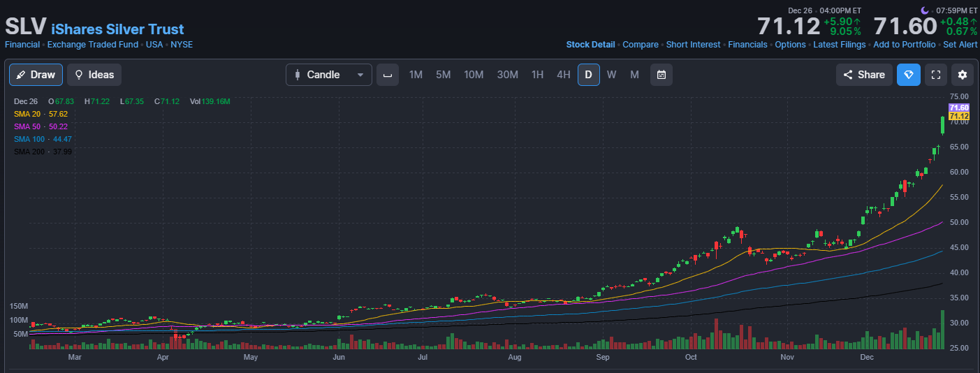This screenshot has width=980, height=373.
Task: Click the 50.00 price axis label
Action: (x=959, y=222)
